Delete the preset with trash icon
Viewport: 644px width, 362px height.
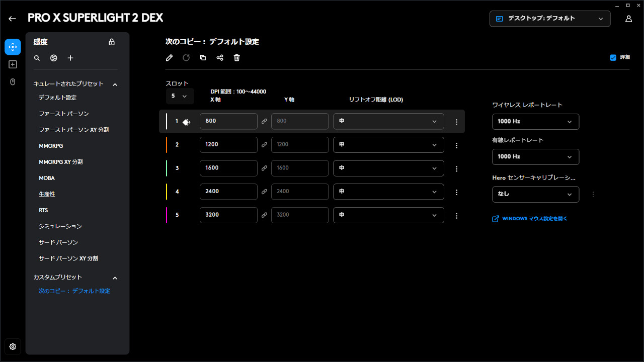click(x=237, y=58)
